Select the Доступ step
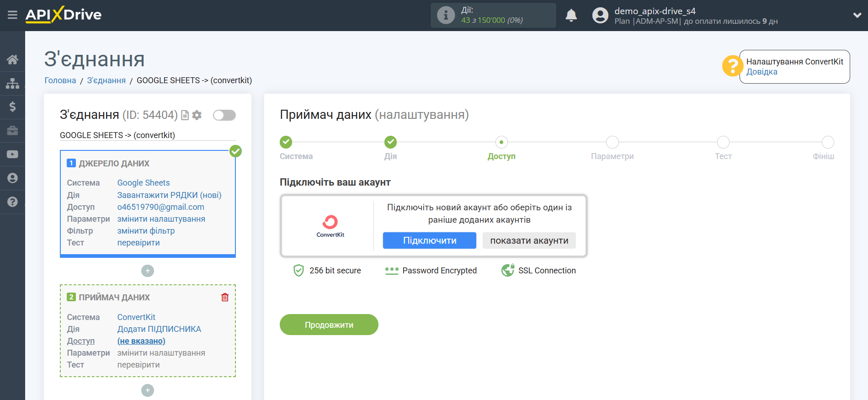 (x=501, y=142)
